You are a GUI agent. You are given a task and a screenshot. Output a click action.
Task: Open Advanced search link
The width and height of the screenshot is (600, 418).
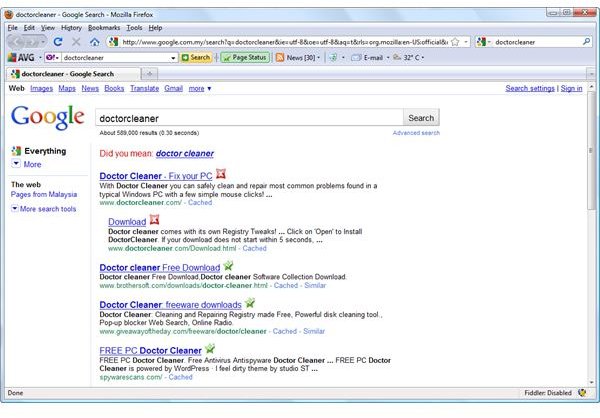coord(416,133)
